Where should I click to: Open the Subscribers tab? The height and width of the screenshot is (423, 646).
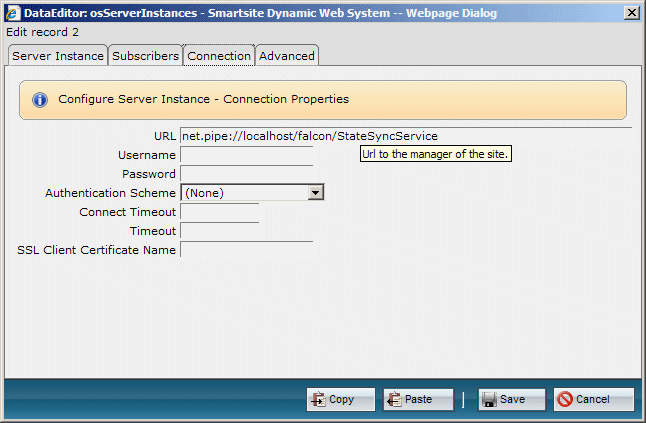tap(145, 56)
